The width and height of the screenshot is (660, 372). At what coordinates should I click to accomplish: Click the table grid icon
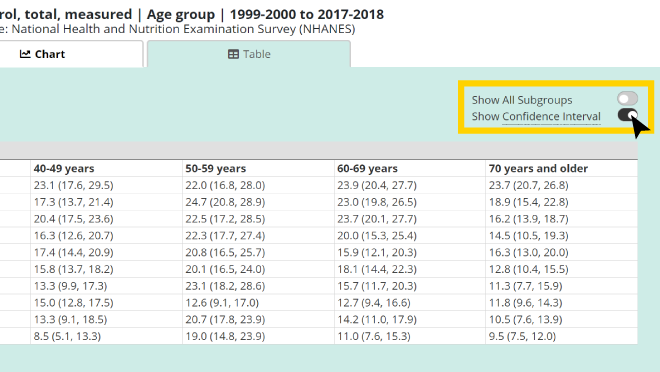tap(233, 54)
